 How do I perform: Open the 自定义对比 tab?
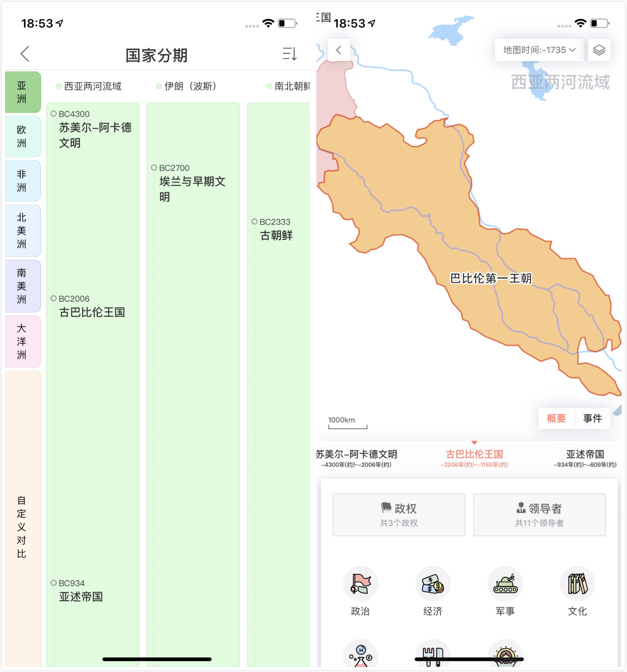[x=23, y=518]
